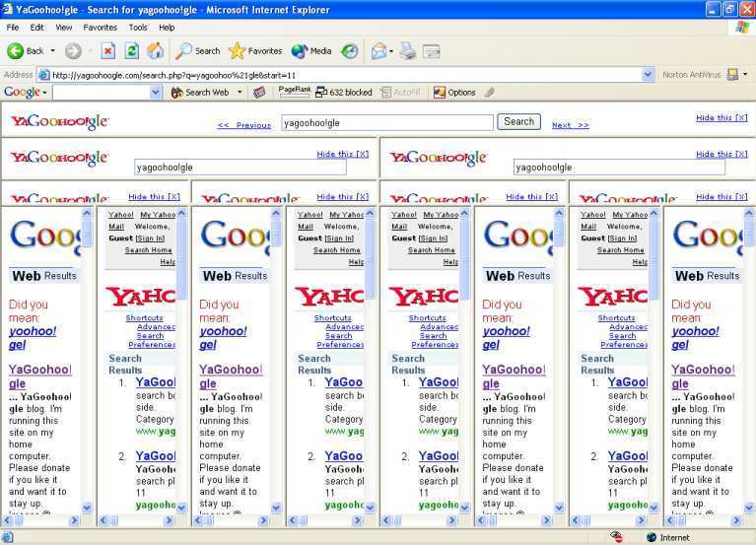Open the Help menu
The height and width of the screenshot is (545, 756).
(x=167, y=28)
